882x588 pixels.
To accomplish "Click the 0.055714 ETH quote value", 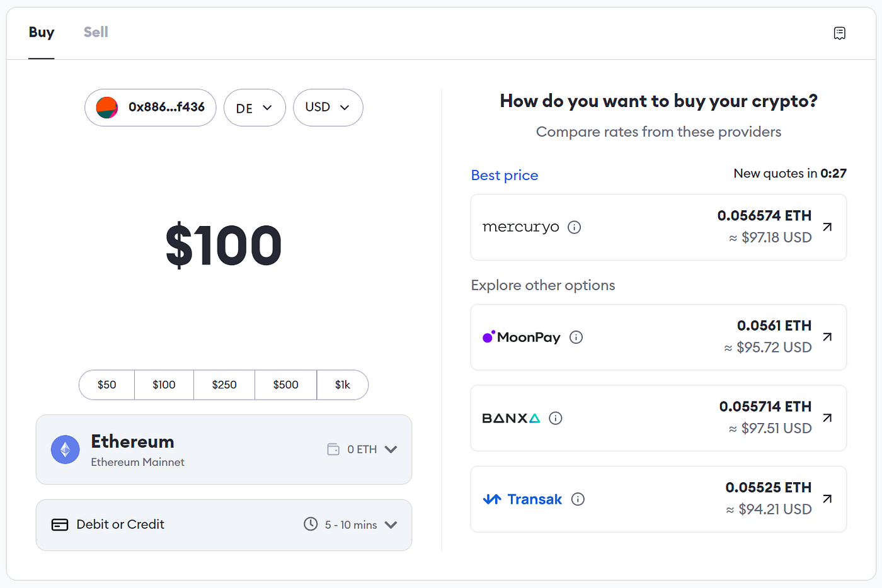I will [x=765, y=407].
